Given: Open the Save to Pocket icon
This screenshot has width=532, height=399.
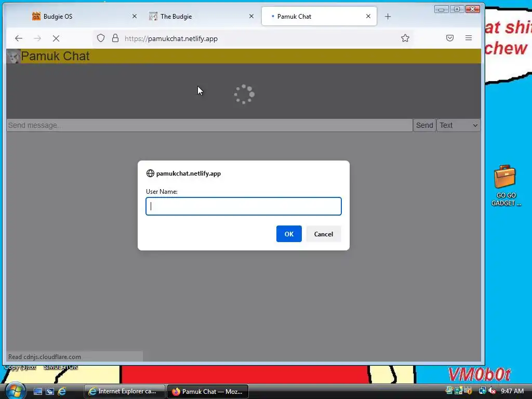Looking at the screenshot, I should pyautogui.click(x=450, y=38).
